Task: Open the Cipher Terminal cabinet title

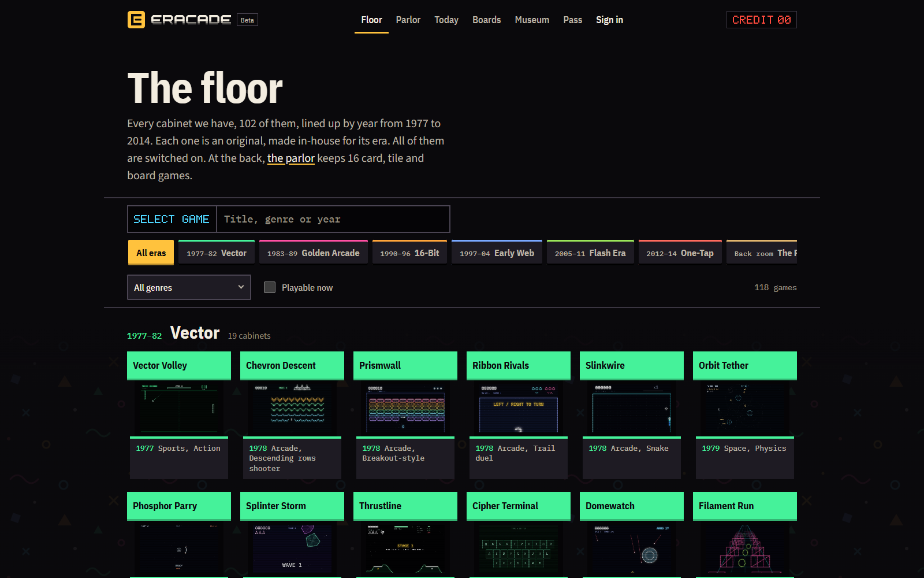Action: pyautogui.click(x=519, y=506)
